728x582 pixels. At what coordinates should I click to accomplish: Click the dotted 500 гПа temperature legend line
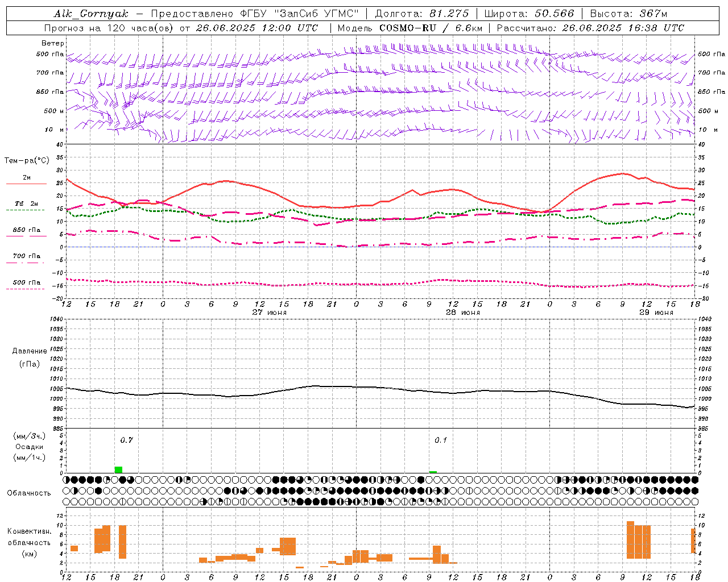25,289
